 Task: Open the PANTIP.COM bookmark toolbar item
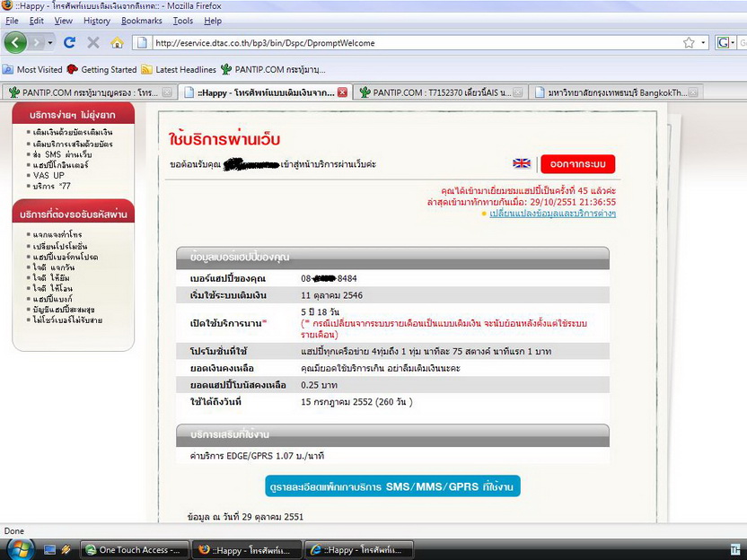click(273, 69)
